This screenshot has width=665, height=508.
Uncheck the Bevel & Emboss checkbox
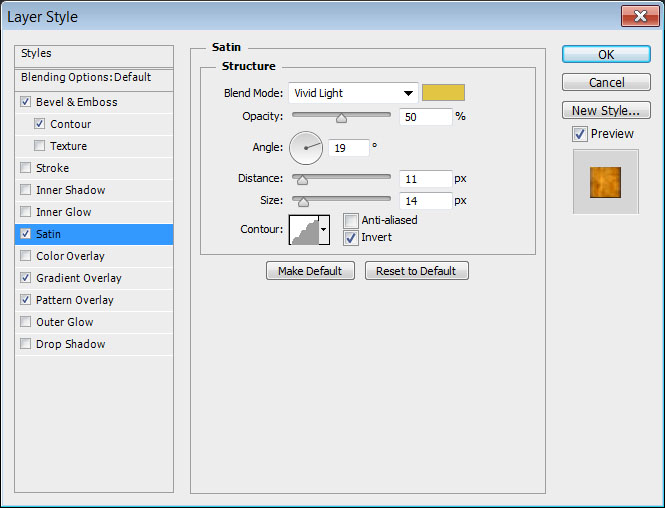[x=25, y=102]
